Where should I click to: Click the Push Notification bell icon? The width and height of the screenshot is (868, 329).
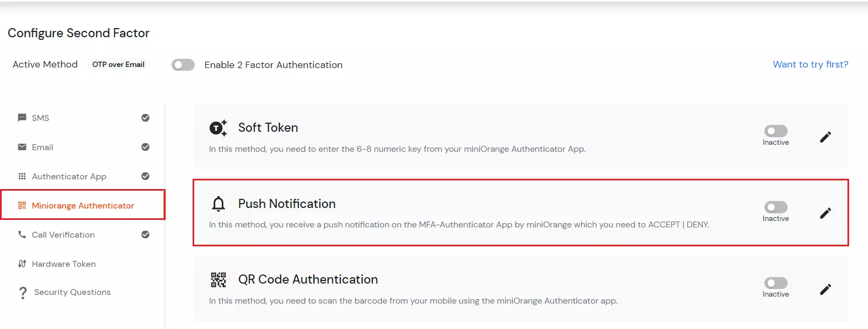click(x=218, y=204)
